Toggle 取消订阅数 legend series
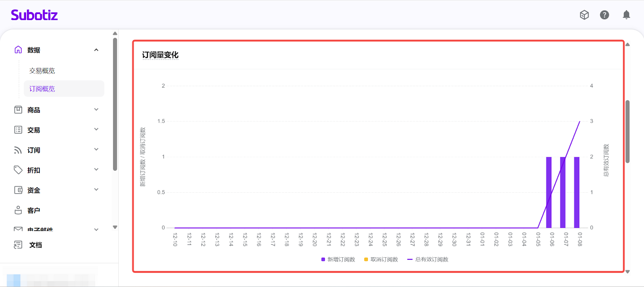This screenshot has height=287, width=644. [x=381, y=260]
